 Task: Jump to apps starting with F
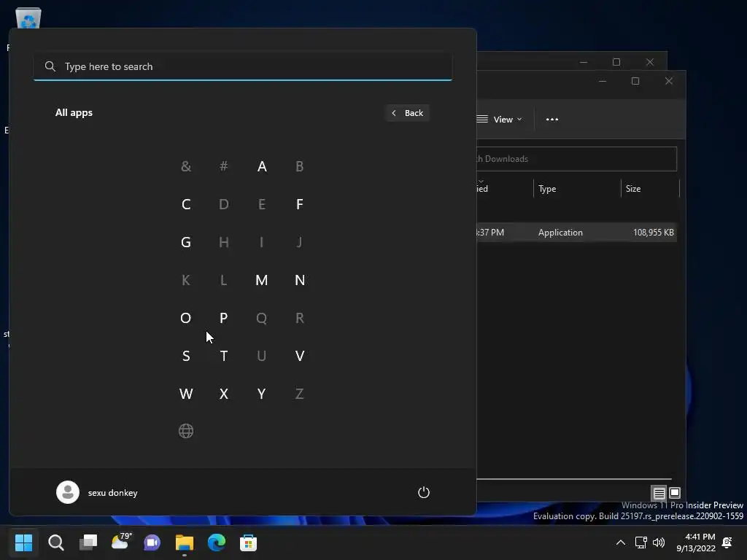tap(299, 204)
